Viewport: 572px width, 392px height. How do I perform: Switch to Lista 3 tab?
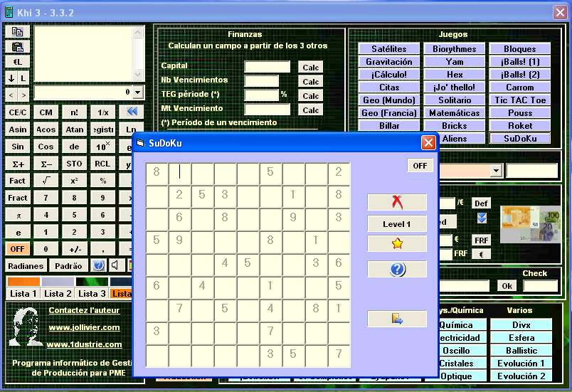coord(92,293)
